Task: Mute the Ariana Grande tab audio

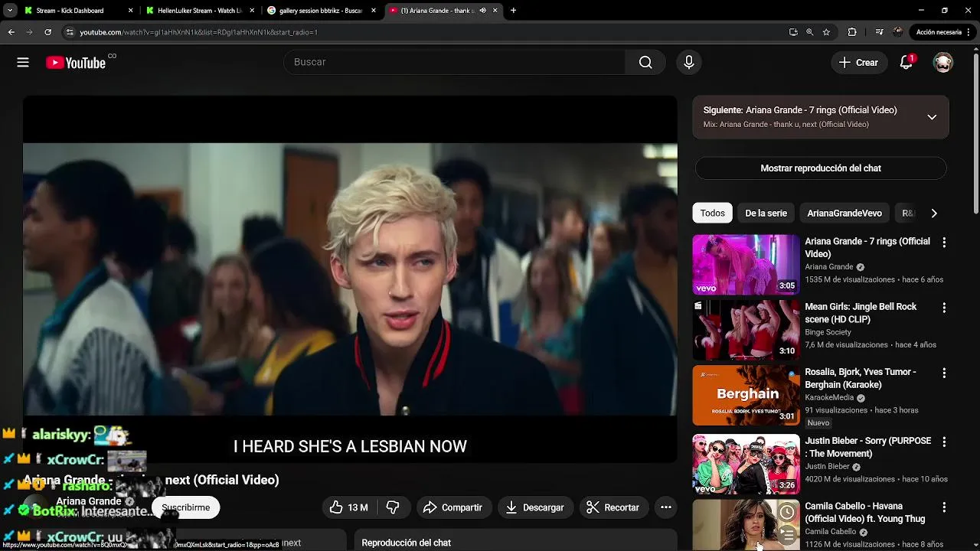Action: pyautogui.click(x=482, y=11)
